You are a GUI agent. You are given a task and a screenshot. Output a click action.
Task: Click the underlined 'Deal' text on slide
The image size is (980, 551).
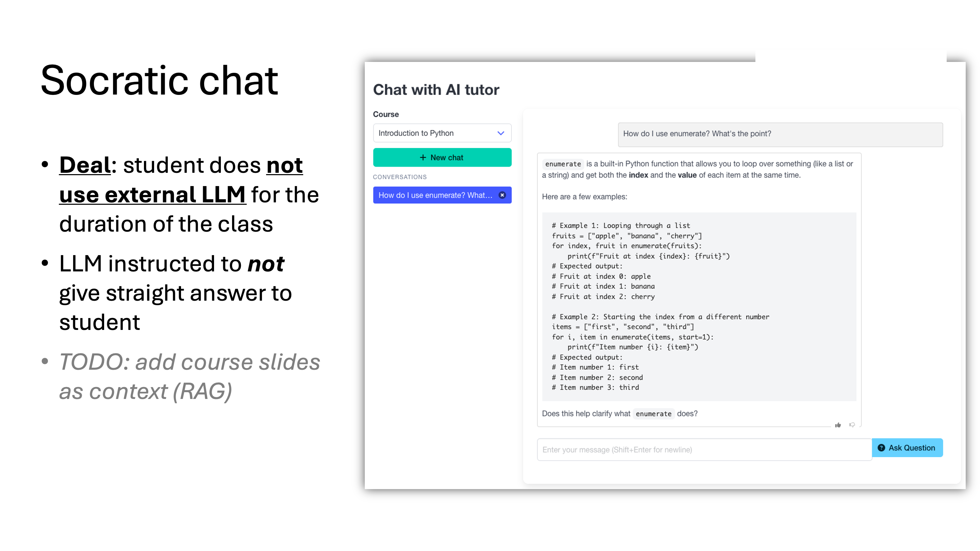click(85, 165)
